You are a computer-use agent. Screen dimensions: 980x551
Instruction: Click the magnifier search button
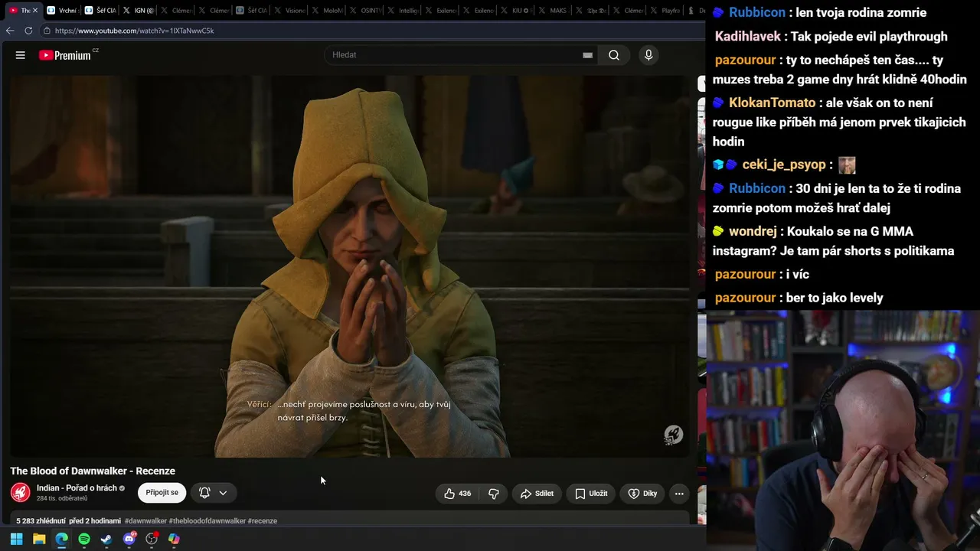[614, 55]
